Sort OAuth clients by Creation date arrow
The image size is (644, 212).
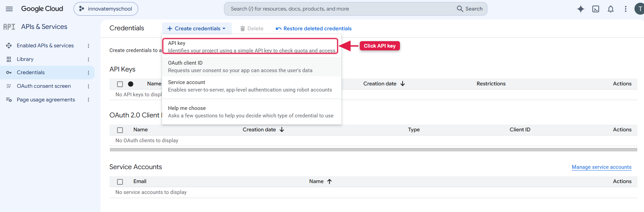point(282,130)
